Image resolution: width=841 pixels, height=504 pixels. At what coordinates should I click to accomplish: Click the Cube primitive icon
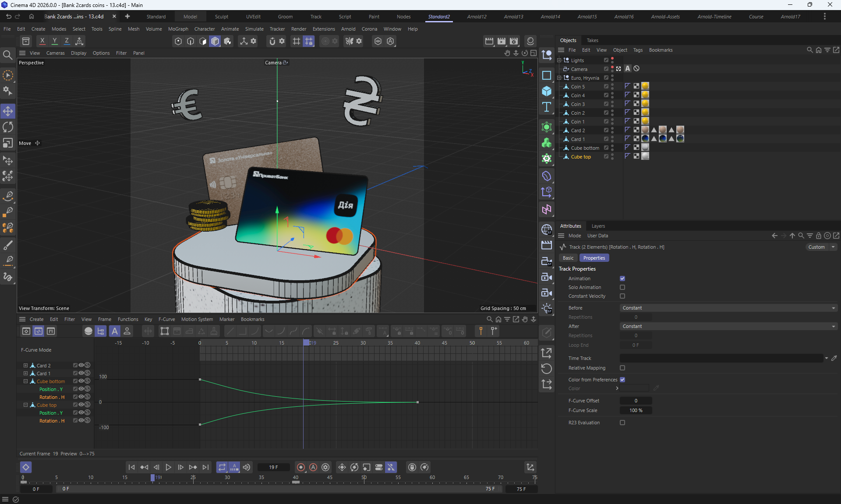tap(547, 91)
